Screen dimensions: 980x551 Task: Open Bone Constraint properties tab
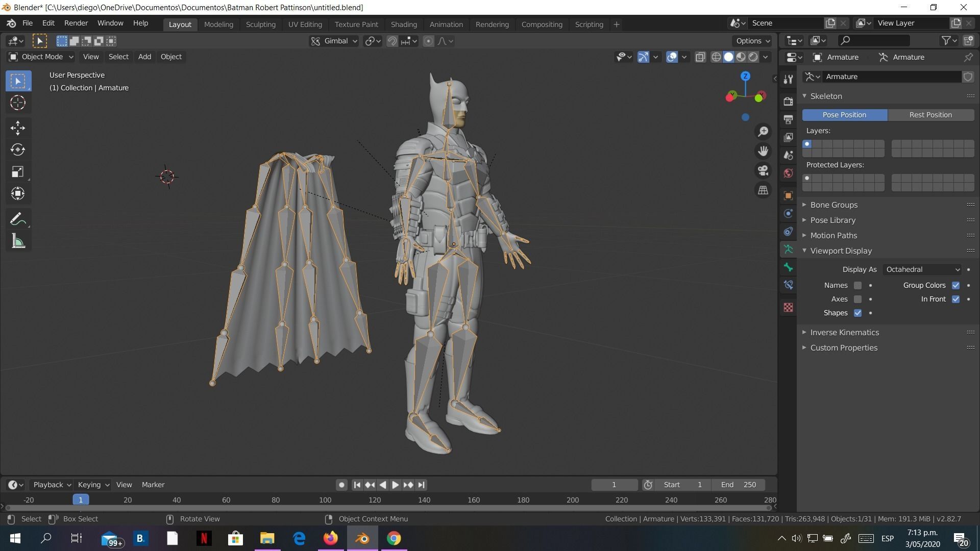point(789,285)
